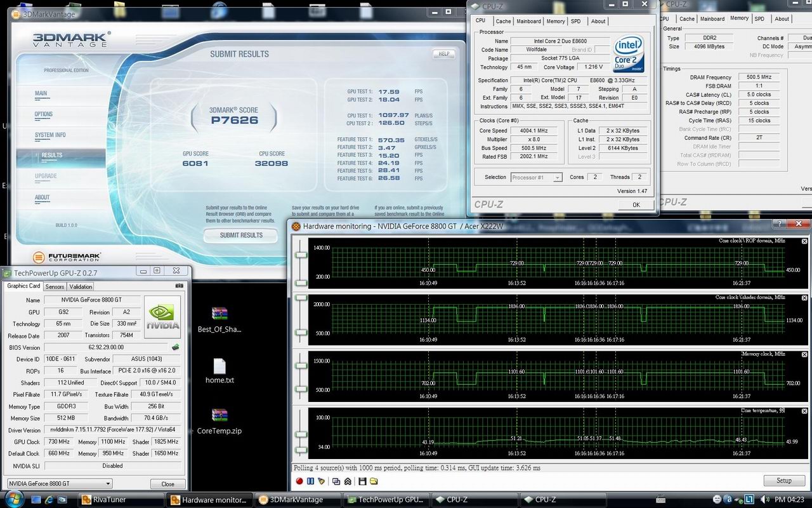The image size is (812, 508).
Task: Switch to the Mainboard tab in front CPU-Z
Action: pyautogui.click(x=528, y=21)
